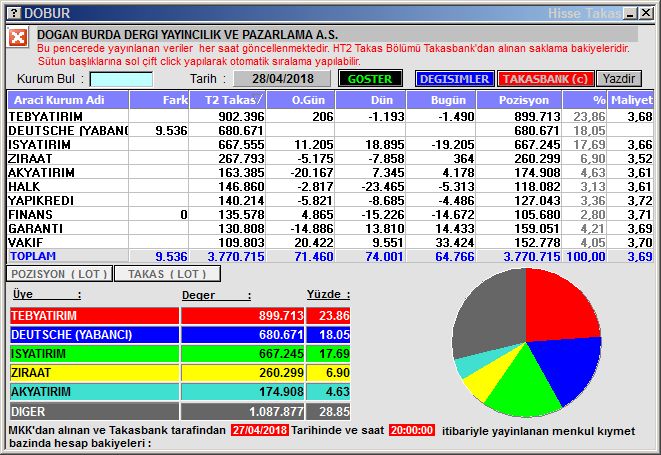Minimize the DOBUR window
This screenshot has height=455, width=661.
[631, 13]
